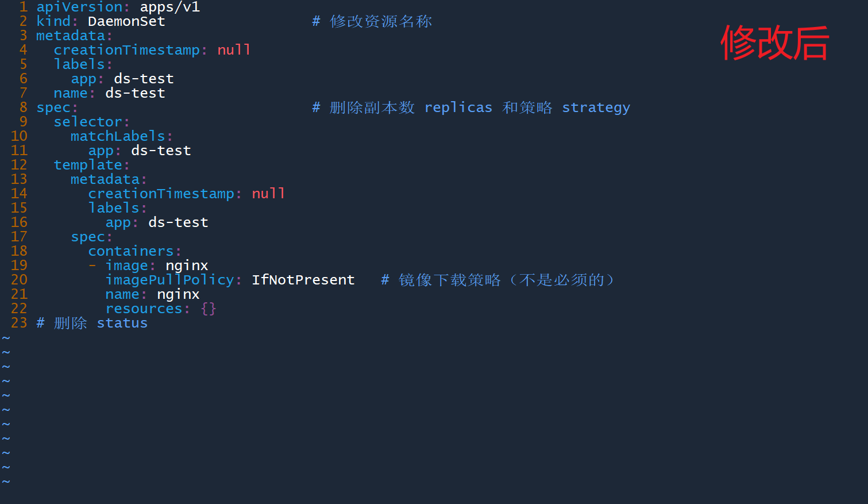Click the resources key
This screenshot has width=868, height=504.
click(x=144, y=309)
